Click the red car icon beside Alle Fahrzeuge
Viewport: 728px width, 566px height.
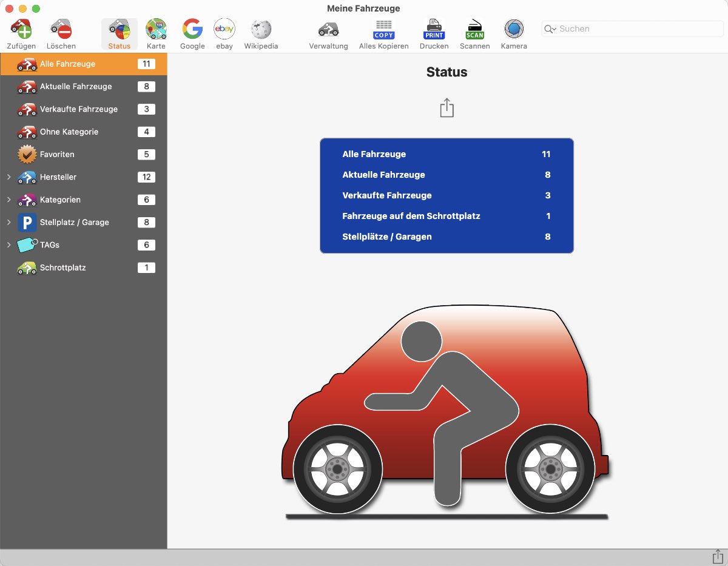tap(27, 64)
